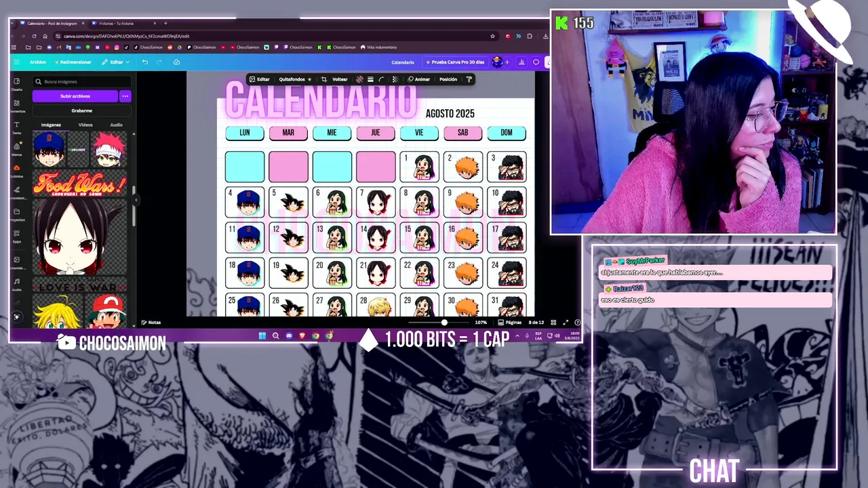Open the Windows taskbar search
This screenshot has height=488, width=868.
275,335
